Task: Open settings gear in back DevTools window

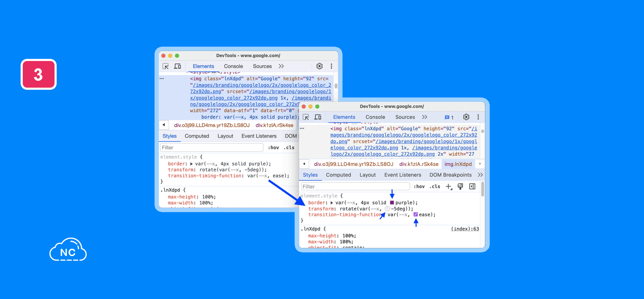Action: 319,66
